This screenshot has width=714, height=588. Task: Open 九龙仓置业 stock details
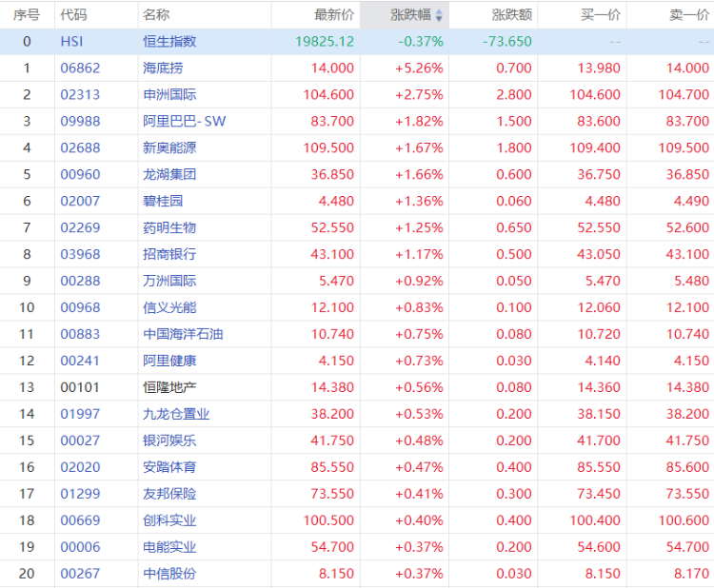pos(176,414)
